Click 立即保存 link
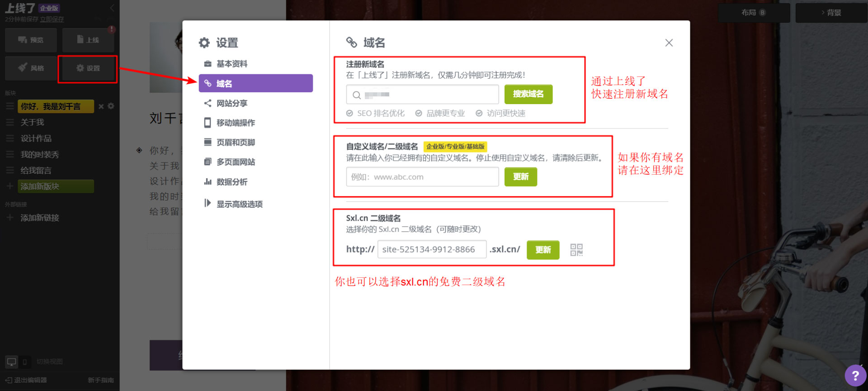 tap(52, 19)
